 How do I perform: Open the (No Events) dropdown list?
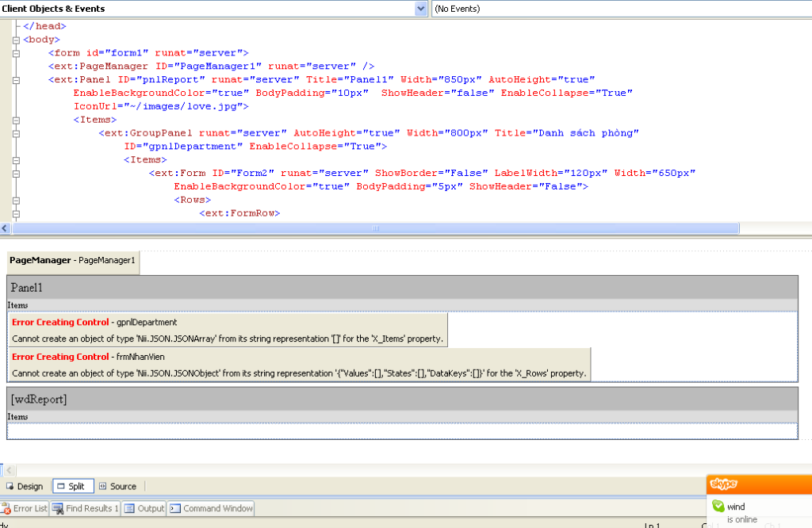click(x=622, y=9)
